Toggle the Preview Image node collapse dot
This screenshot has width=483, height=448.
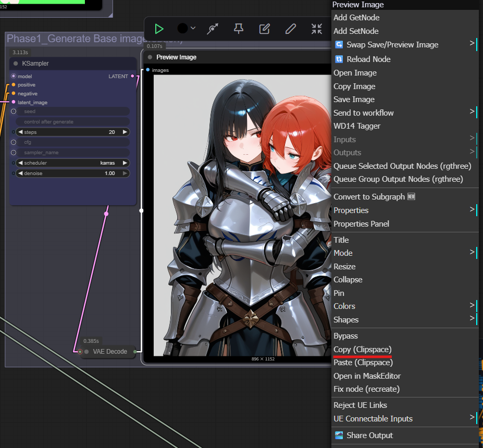click(150, 57)
